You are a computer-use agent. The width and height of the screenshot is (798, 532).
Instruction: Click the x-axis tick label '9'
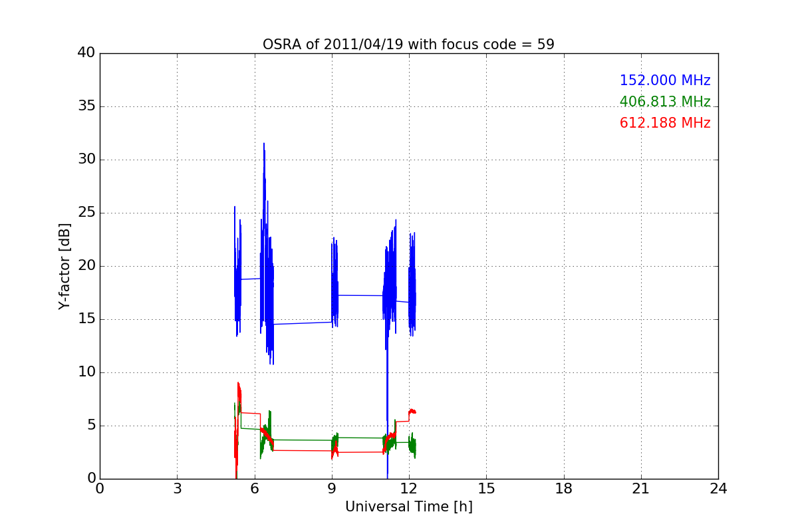(x=332, y=489)
